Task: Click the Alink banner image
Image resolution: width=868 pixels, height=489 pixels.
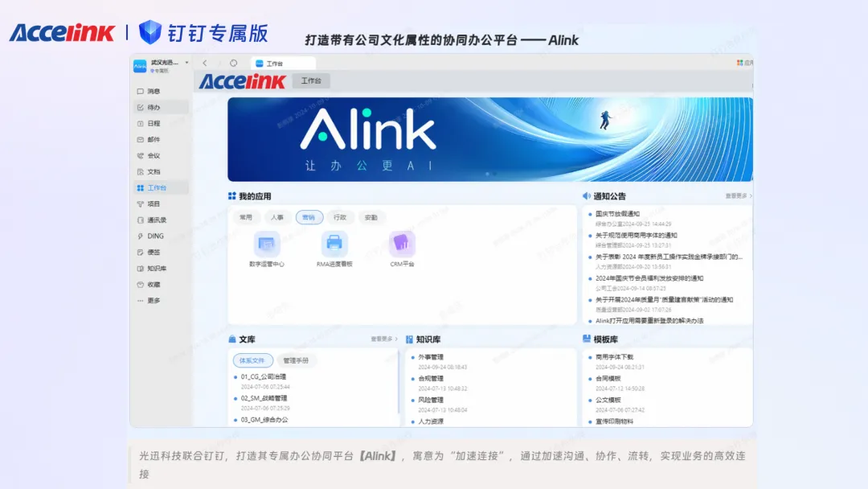Action: (490, 140)
